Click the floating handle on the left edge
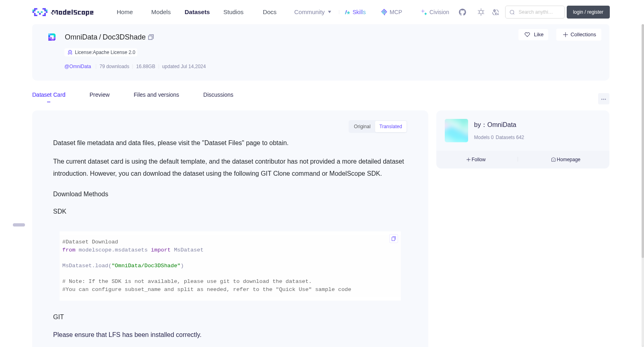Image resolution: width=644 pixels, height=347 pixels. click(19, 225)
